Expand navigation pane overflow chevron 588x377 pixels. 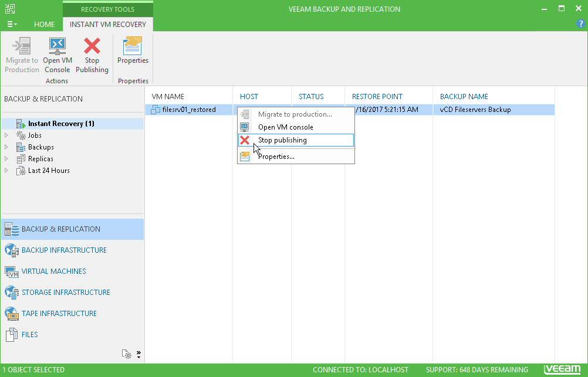pyautogui.click(x=138, y=354)
